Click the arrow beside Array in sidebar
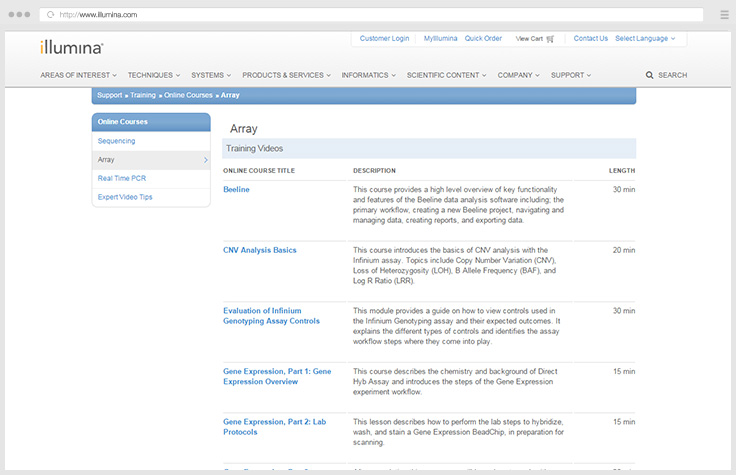The image size is (736, 475). [x=205, y=160]
